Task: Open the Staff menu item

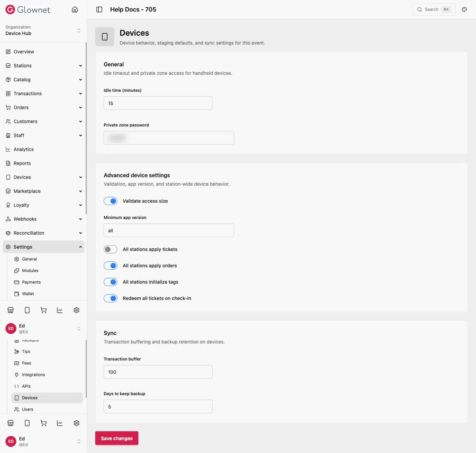Action: click(43, 135)
